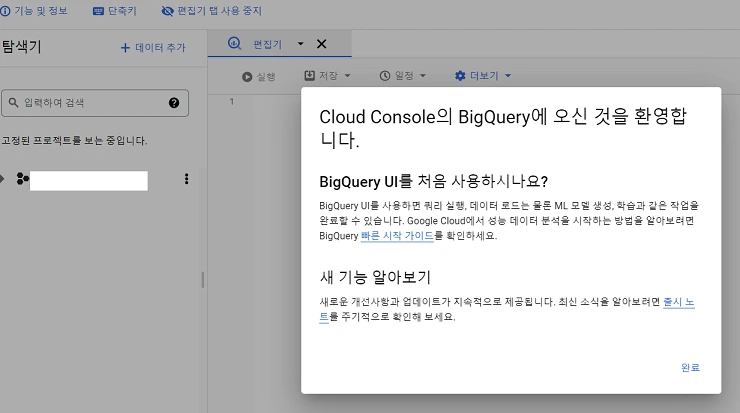Close the 편집기 tab with X
740x413 pixels.
point(322,44)
